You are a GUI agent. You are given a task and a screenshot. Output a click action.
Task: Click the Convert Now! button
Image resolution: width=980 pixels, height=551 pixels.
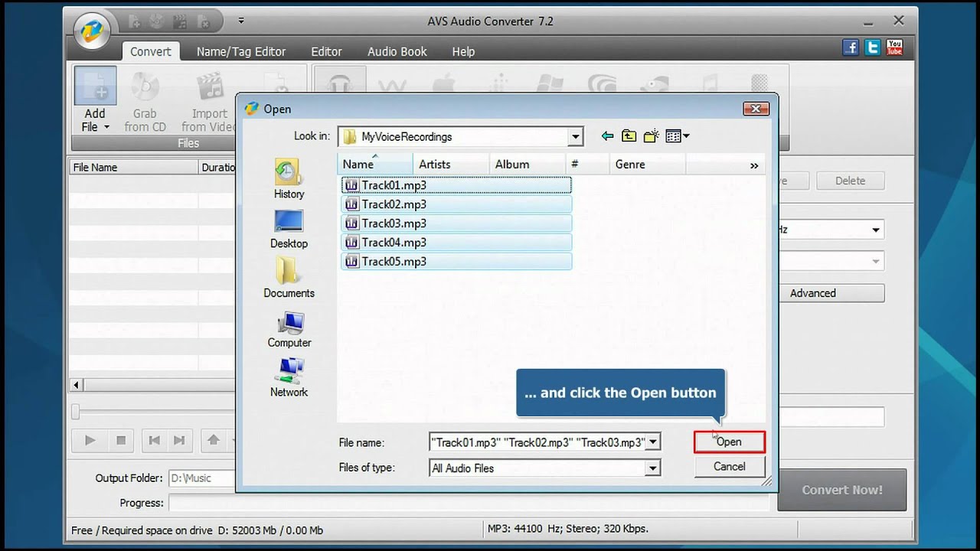click(x=842, y=490)
